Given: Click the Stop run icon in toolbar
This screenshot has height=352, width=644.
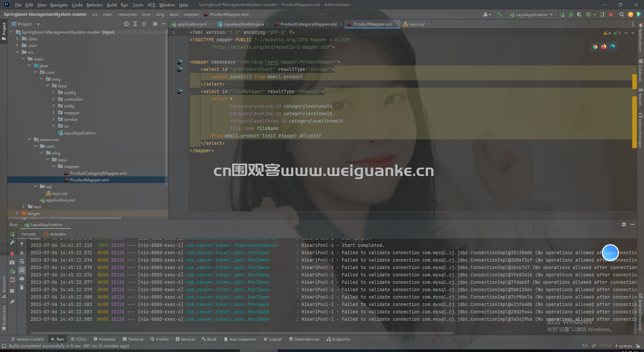Looking at the screenshot, I should 611,14.
